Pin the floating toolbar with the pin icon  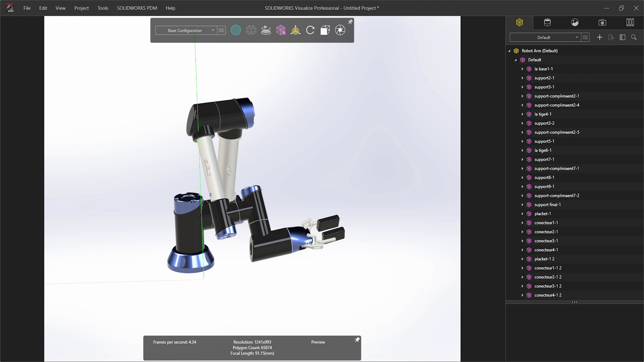(x=350, y=22)
